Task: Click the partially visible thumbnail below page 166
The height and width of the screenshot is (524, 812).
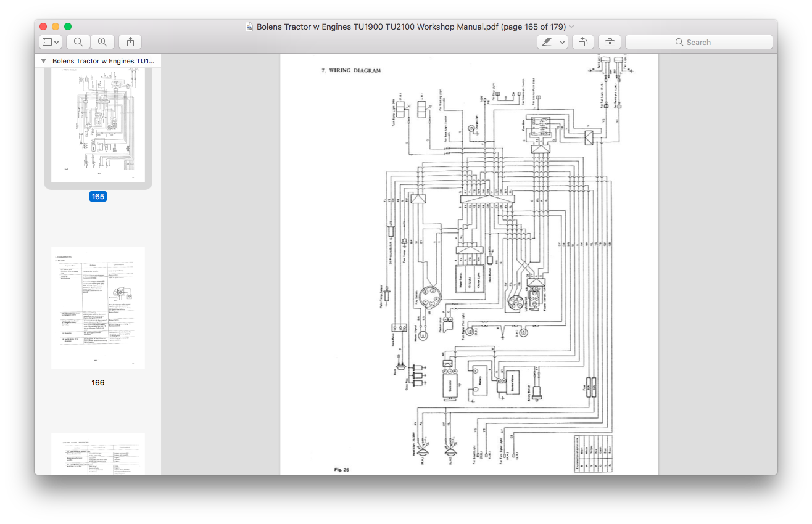Action: tap(98, 454)
